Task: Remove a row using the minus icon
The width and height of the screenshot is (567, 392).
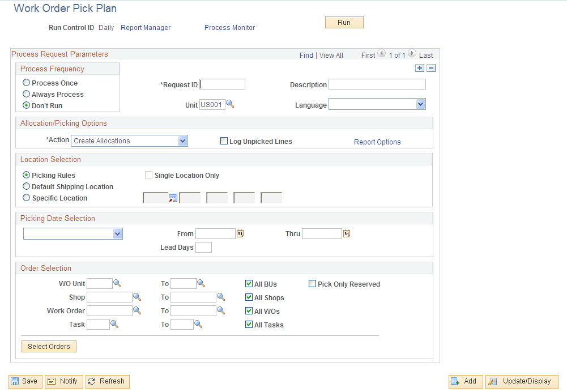Action: click(430, 67)
